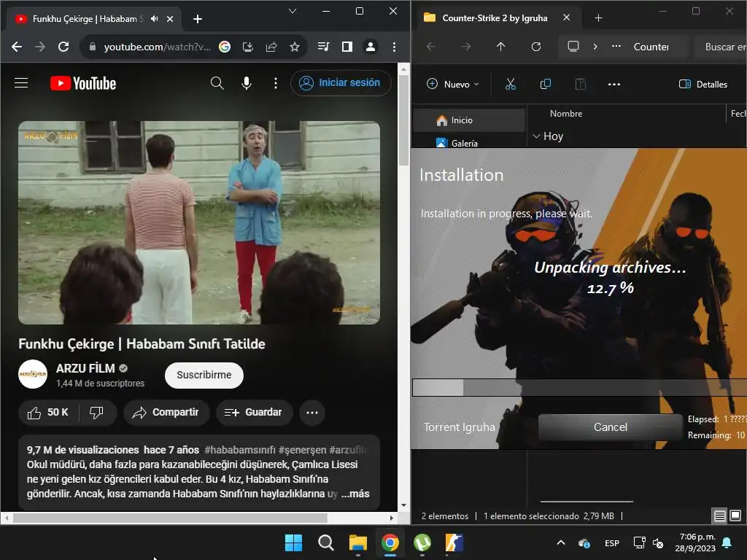Open Chrome profile icon
The image size is (747, 560).
(x=370, y=47)
